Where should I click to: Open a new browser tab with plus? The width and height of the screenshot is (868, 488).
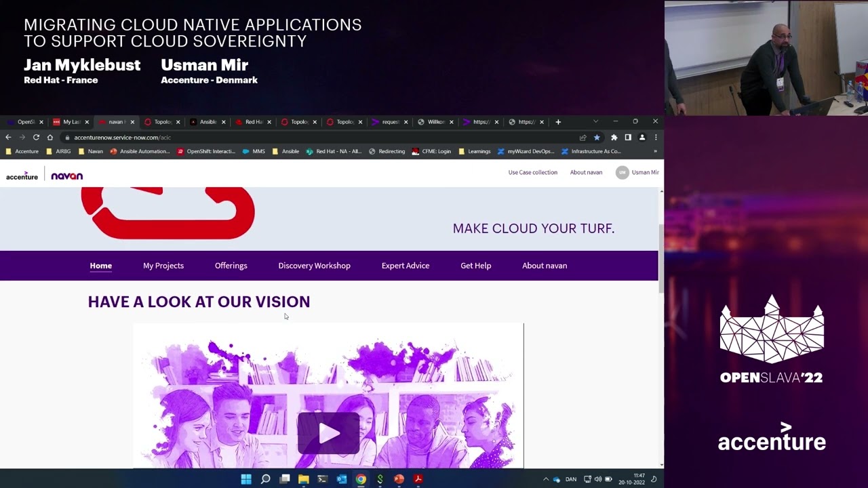click(558, 122)
